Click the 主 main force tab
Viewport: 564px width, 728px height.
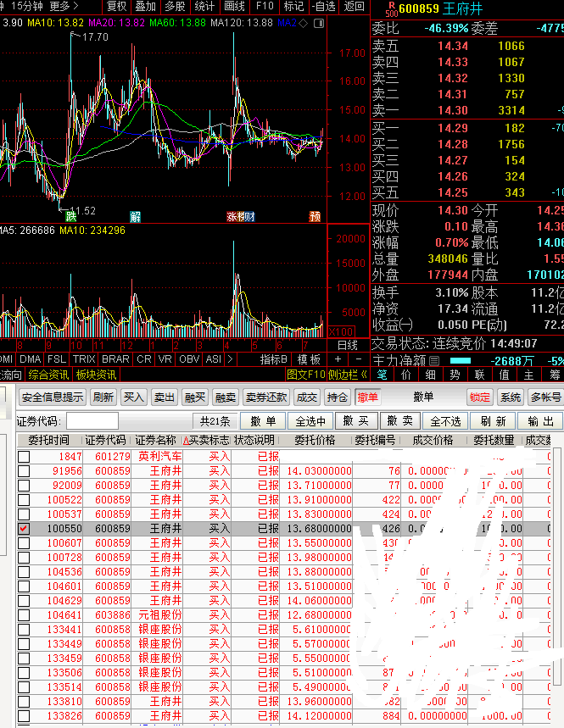pyautogui.click(x=528, y=375)
